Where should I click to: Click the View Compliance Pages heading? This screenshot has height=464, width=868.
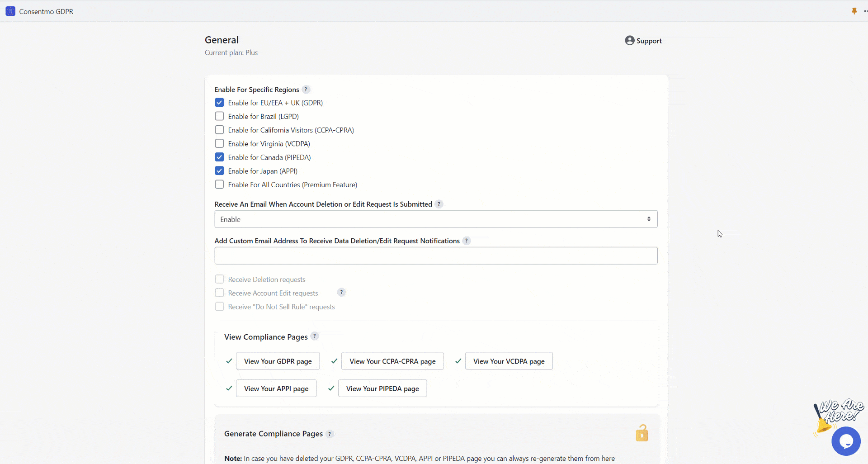266,337
